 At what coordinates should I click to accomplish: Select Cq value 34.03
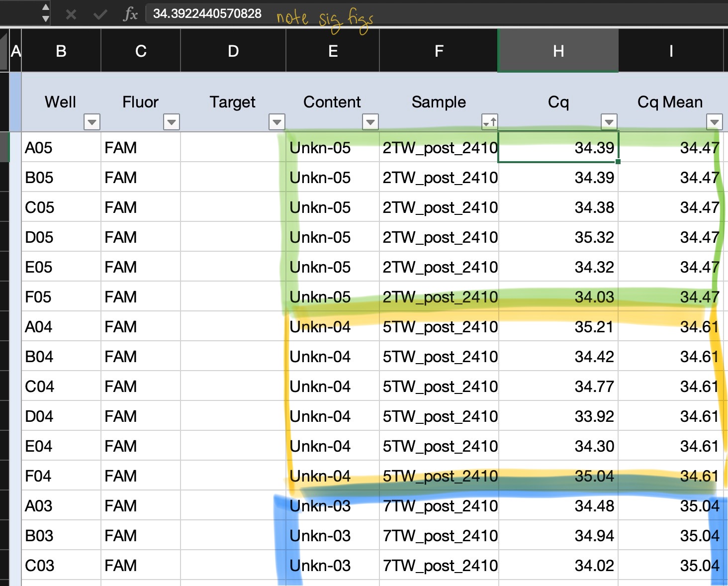point(558,296)
